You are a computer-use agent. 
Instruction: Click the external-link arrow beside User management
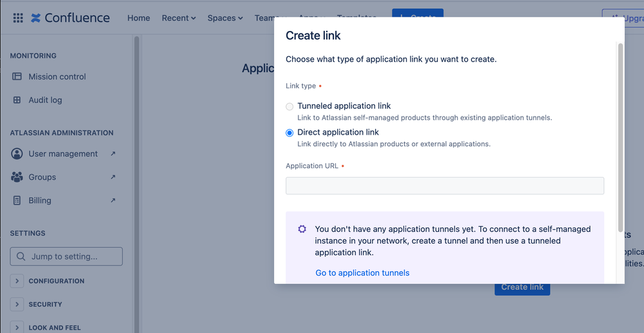[x=113, y=153]
